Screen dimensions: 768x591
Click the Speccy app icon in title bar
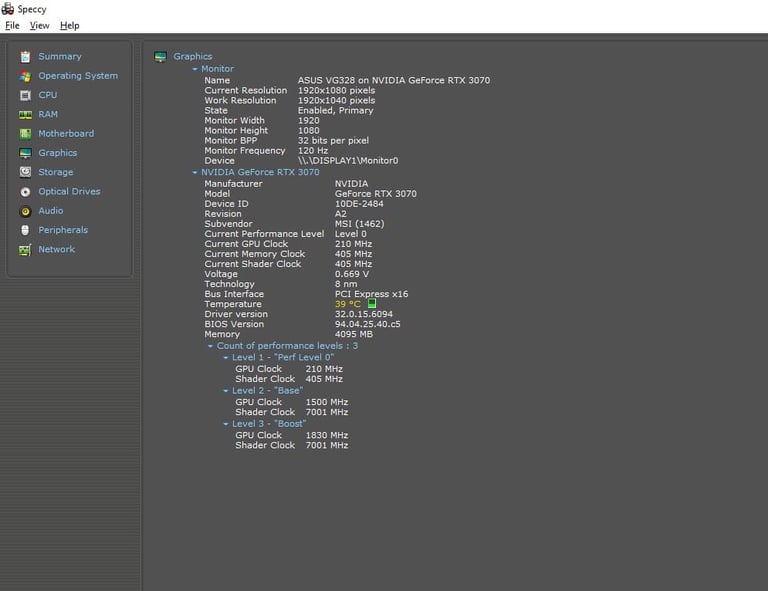8,8
